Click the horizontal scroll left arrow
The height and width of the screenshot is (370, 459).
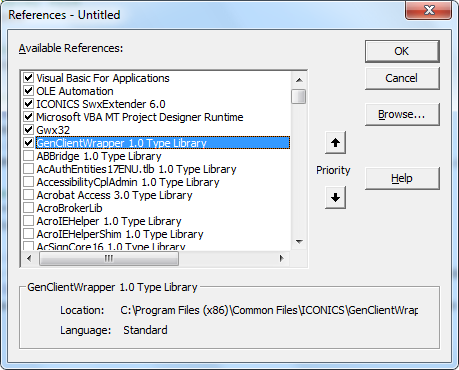click(x=29, y=258)
